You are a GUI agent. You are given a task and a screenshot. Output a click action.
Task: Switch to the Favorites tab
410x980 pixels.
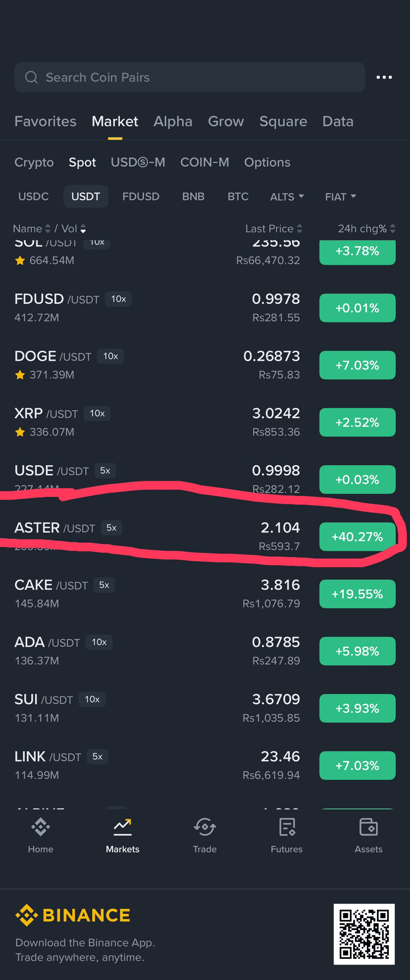(46, 121)
